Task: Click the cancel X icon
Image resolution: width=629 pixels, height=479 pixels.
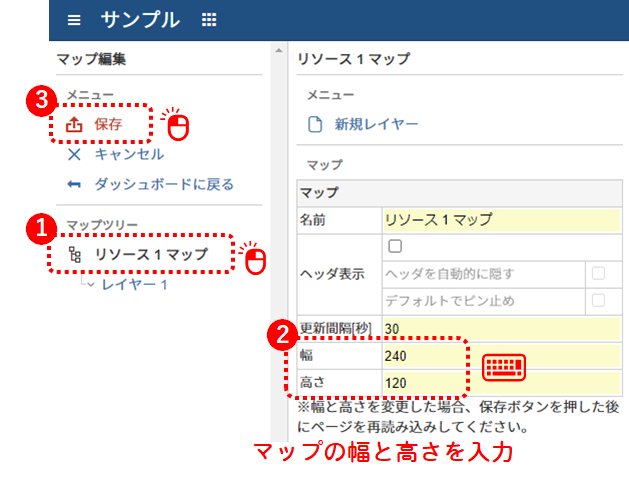Action: 74,154
